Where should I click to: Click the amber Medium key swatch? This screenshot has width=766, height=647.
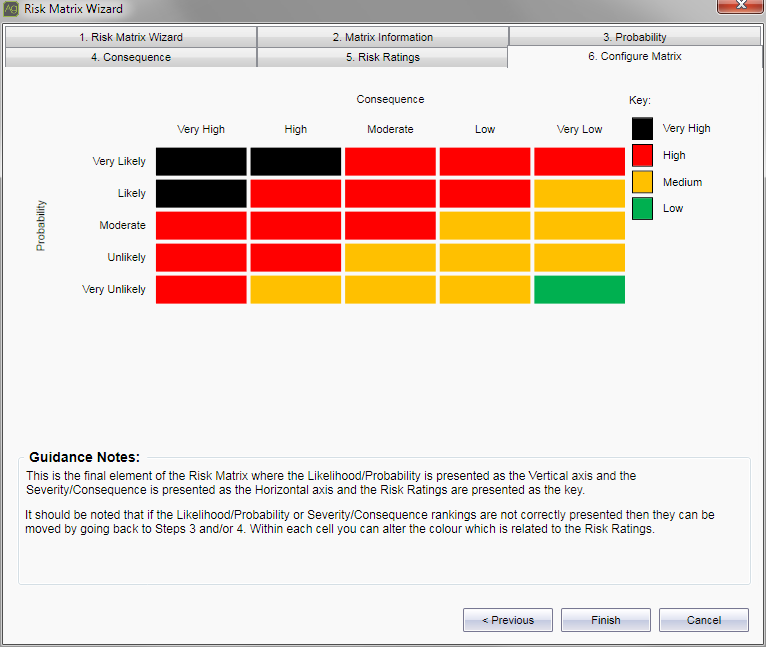pos(642,182)
